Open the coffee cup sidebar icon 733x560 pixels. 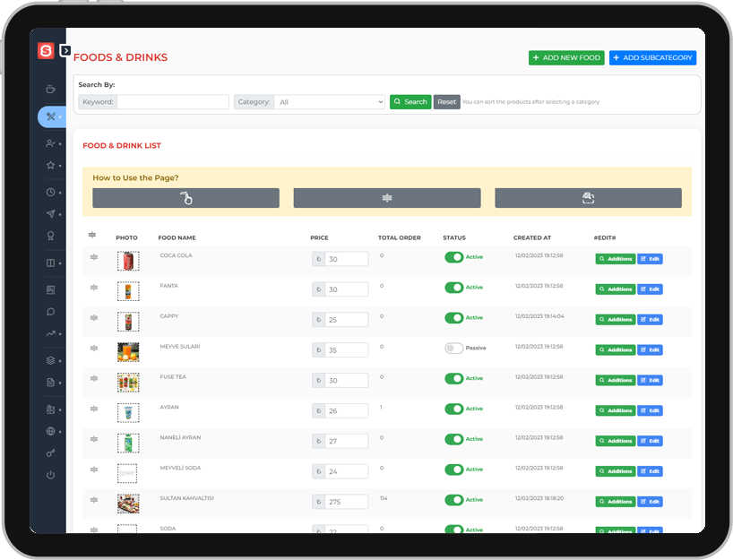(51, 90)
